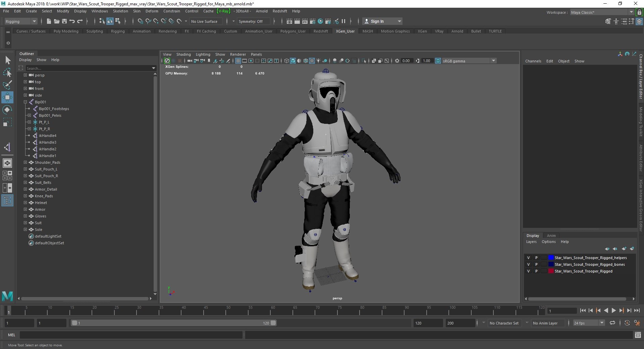Click the red color swatch of Star_Wars_Scout_Trooper_Rigged layer

pyautogui.click(x=551, y=271)
